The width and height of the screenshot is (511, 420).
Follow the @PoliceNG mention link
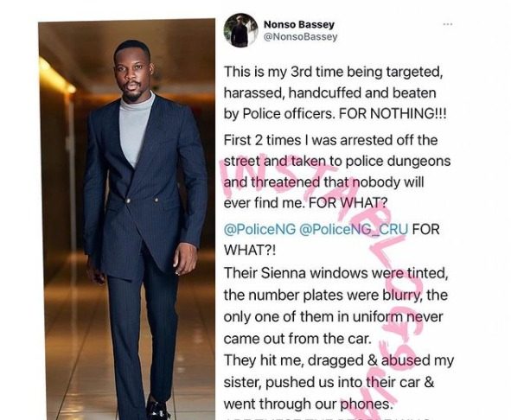(x=259, y=229)
